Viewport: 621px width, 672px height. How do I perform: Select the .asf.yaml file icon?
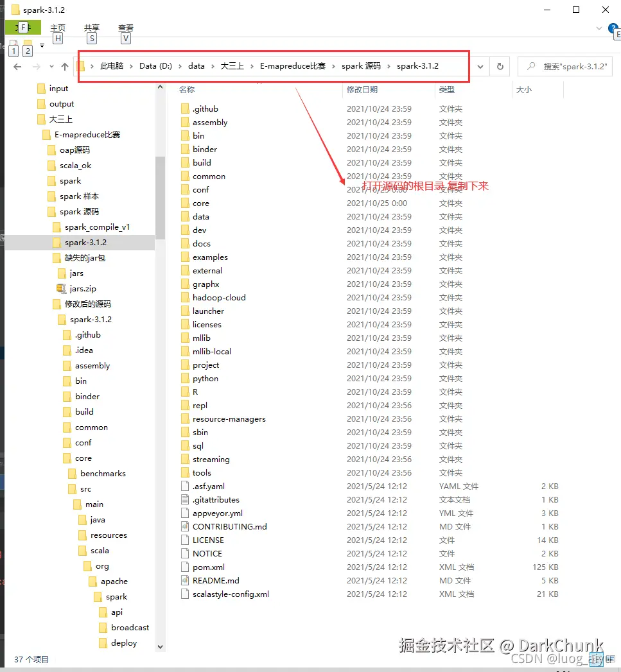coord(185,486)
